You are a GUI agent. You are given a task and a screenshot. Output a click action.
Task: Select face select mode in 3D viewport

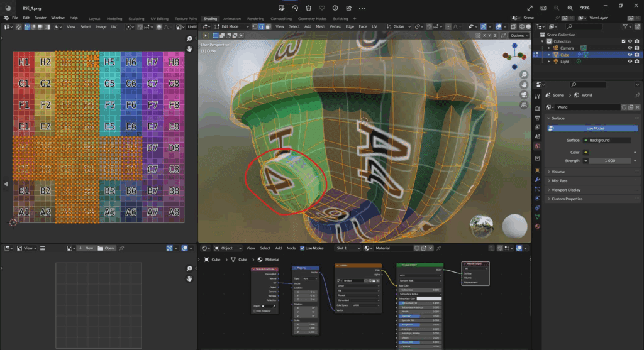click(268, 26)
